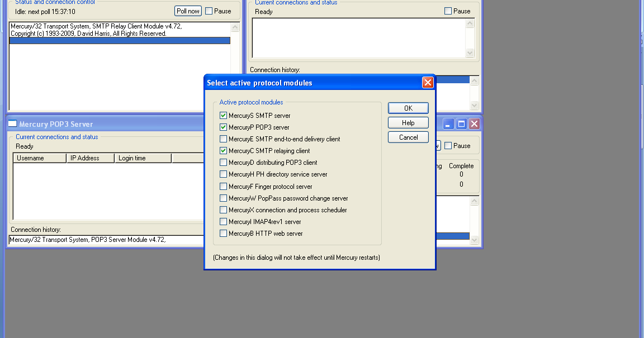Close the window behind the dialog on right
The width and height of the screenshot is (644, 338).
(475, 124)
